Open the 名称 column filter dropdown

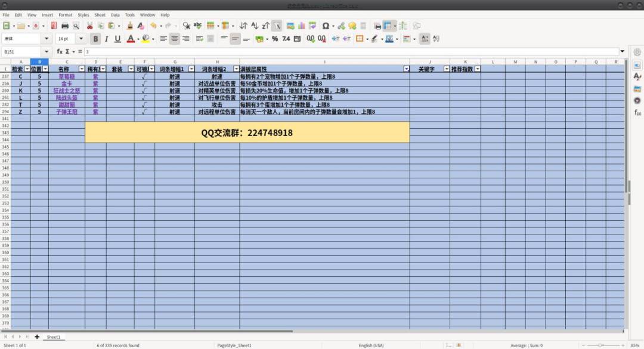[82, 69]
